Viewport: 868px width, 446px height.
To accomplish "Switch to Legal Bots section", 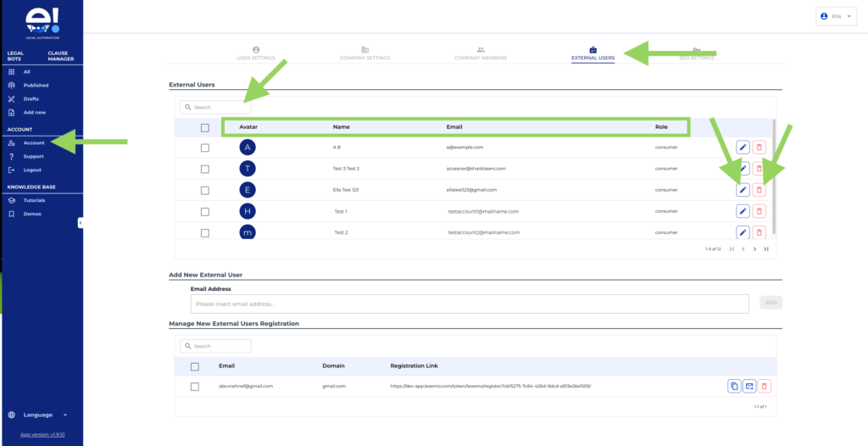I will (x=15, y=56).
